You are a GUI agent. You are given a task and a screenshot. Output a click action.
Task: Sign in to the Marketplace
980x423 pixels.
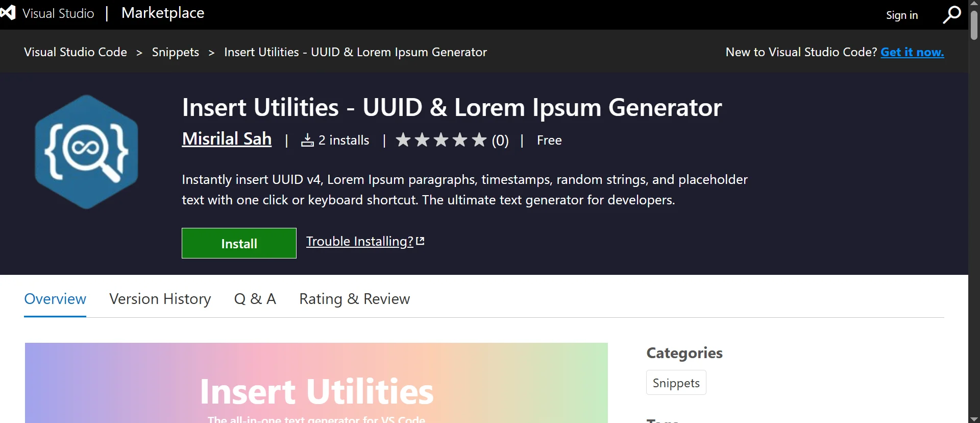pyautogui.click(x=902, y=15)
